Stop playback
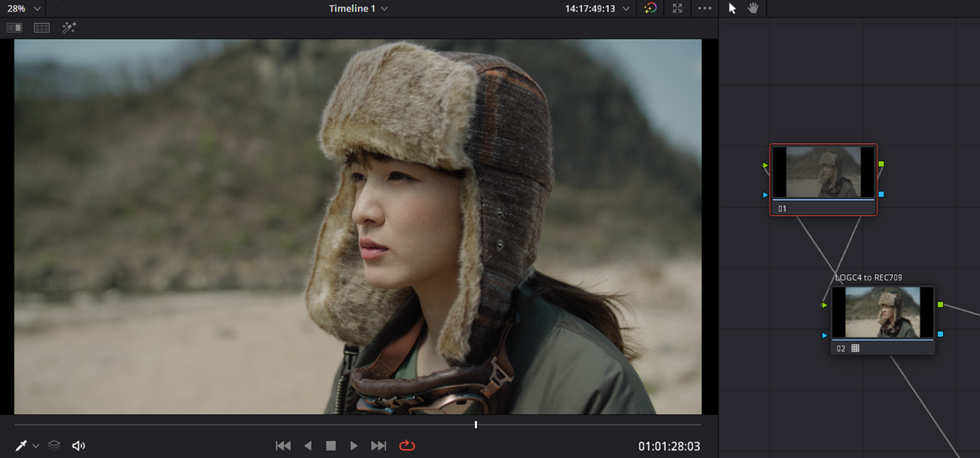980x458 pixels. [x=331, y=445]
